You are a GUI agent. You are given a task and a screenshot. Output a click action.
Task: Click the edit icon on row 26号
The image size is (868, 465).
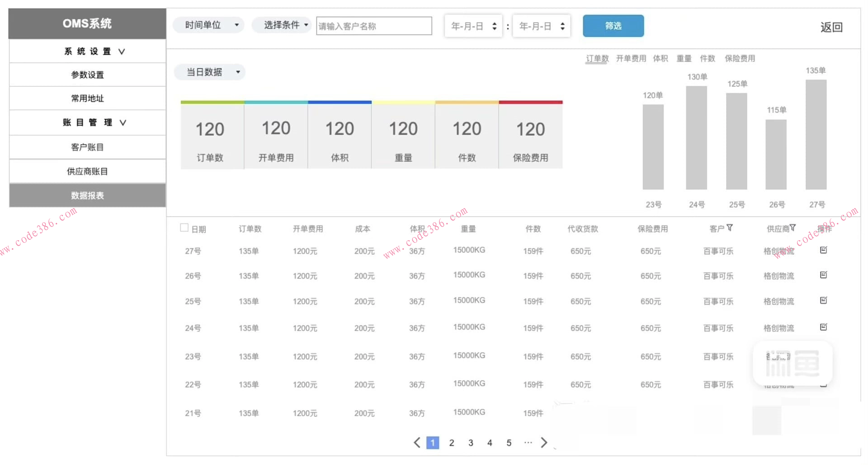coord(824,275)
